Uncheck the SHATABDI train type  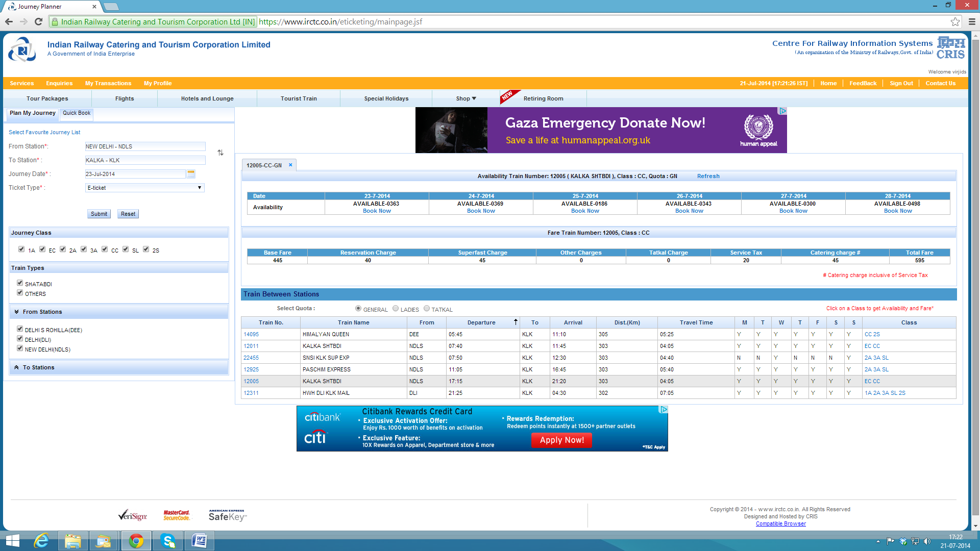pos(20,283)
